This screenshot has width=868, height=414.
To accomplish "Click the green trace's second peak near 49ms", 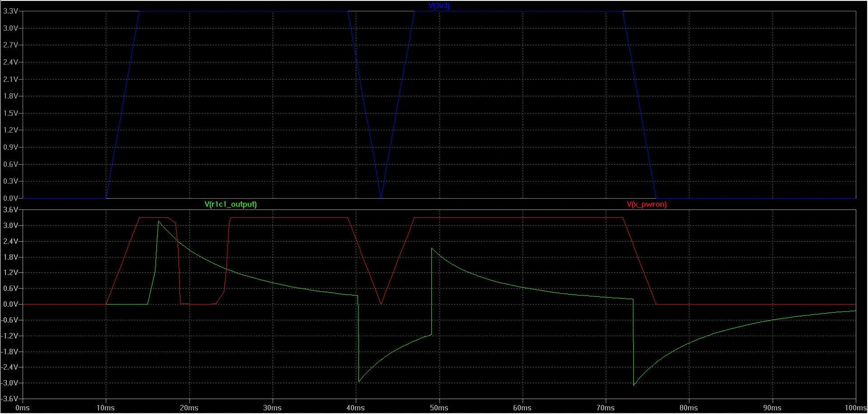I will click(x=432, y=249).
